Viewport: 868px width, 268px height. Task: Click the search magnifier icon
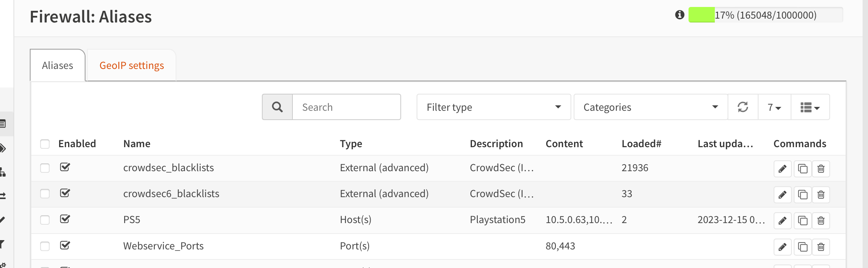point(277,107)
